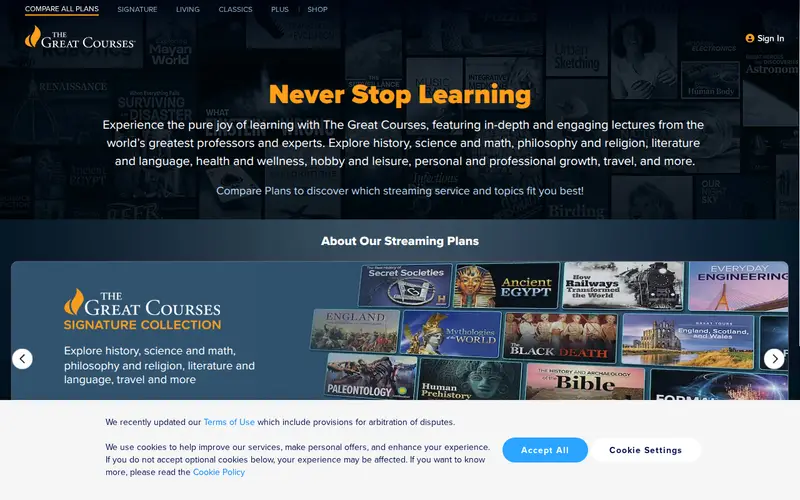800x500 pixels.
Task: Select Secret Societies course thumbnail
Action: tap(406, 285)
